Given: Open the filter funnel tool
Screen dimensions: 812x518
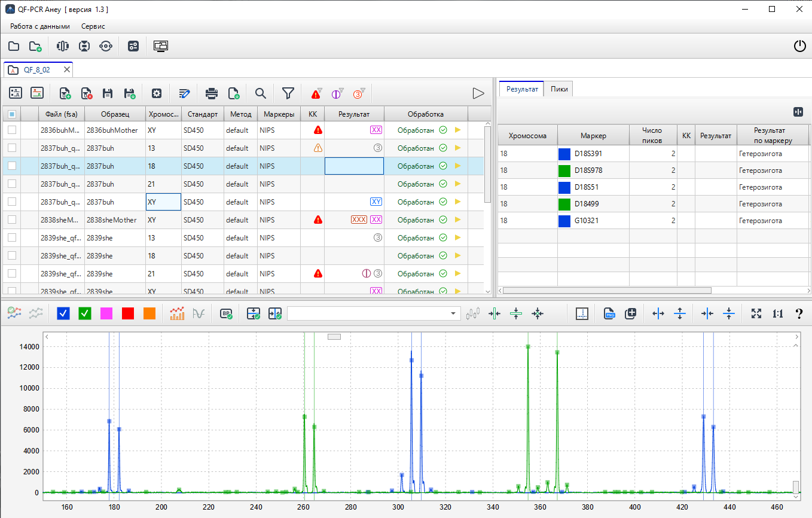Looking at the screenshot, I should point(288,93).
